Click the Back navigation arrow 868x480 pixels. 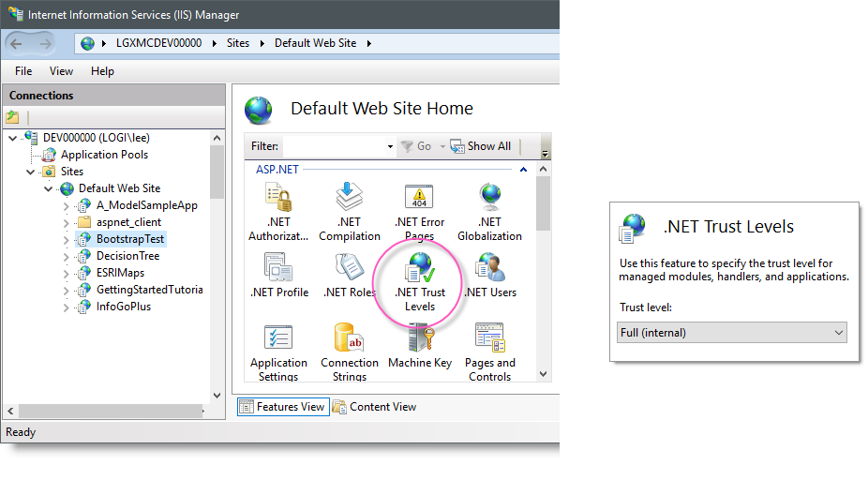(17, 43)
